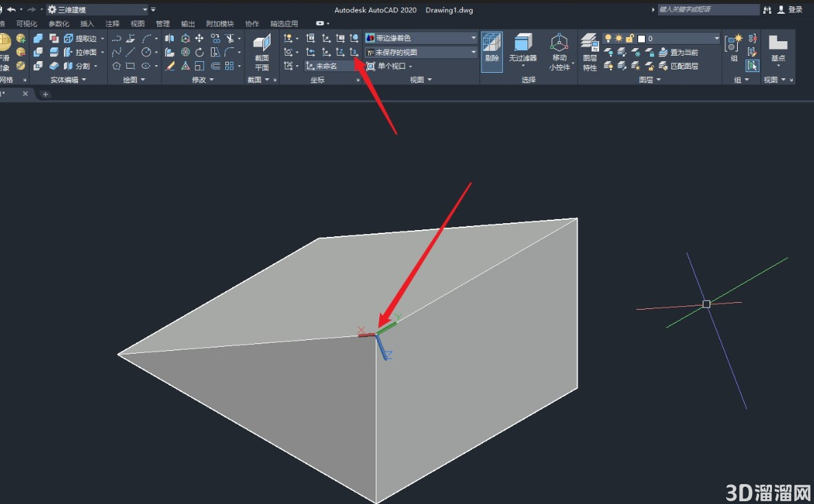Toggle Culling (剔除) selection option
Screen dimensions: 814x504
coord(492,52)
